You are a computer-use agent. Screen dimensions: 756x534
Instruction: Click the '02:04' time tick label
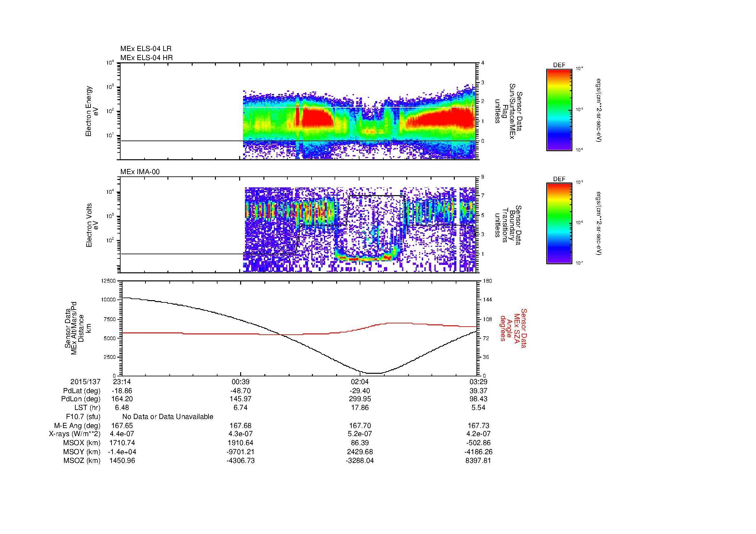360,382
